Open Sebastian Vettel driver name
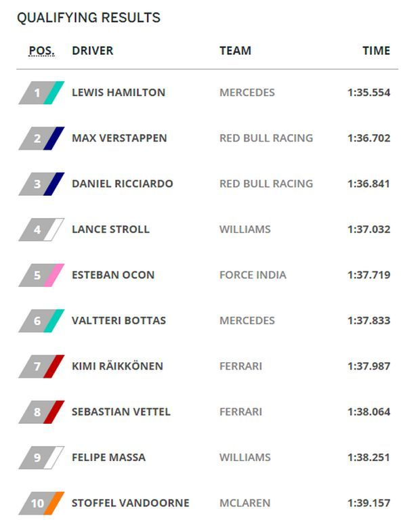The height and width of the screenshot is (524, 420). pos(121,412)
